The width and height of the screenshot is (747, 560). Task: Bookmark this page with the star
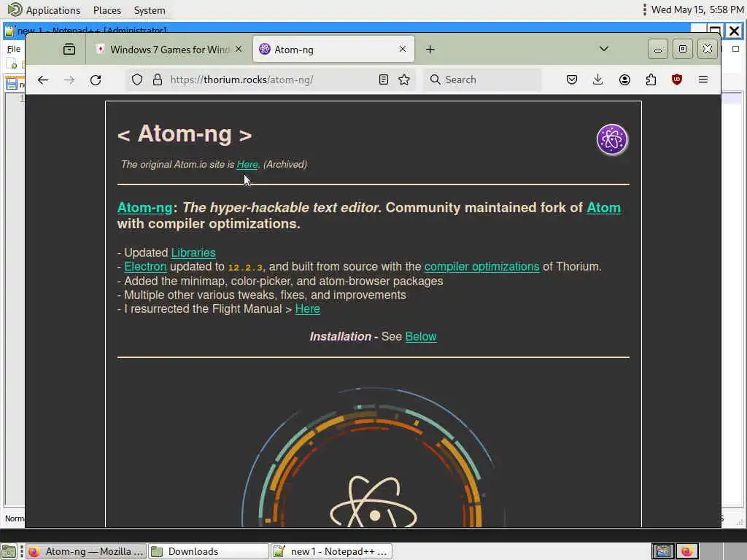click(404, 79)
